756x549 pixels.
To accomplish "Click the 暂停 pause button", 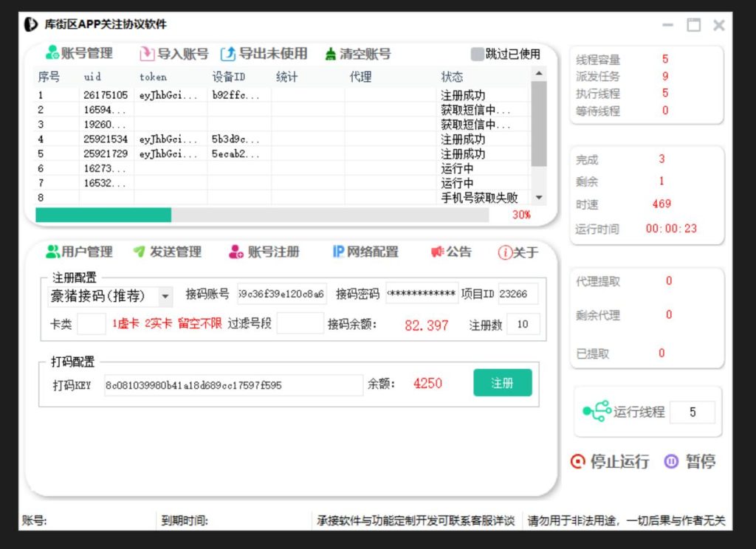I will pyautogui.click(x=691, y=462).
